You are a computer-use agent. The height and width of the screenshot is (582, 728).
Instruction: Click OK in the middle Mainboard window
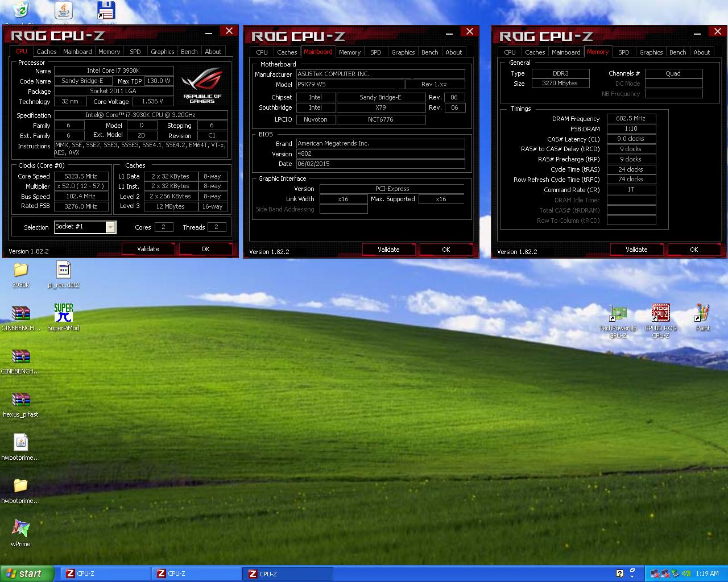coord(446,250)
